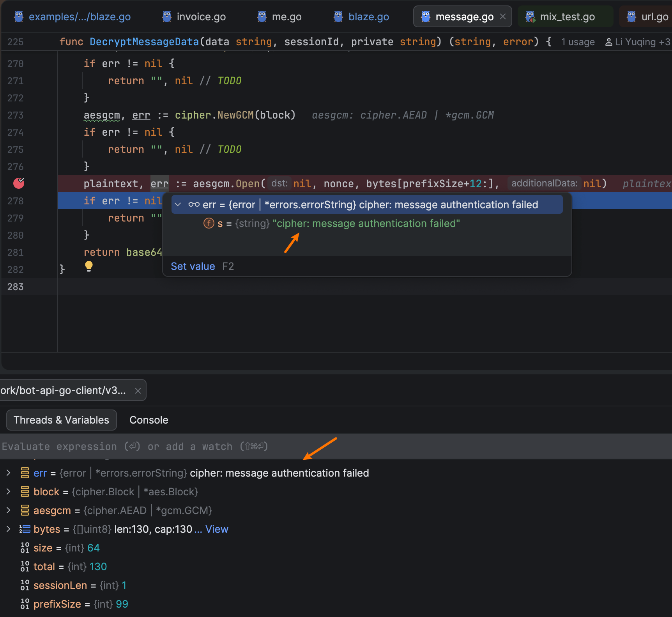
Task: Click the author icon next to Li Yuqing
Action: (x=608, y=42)
